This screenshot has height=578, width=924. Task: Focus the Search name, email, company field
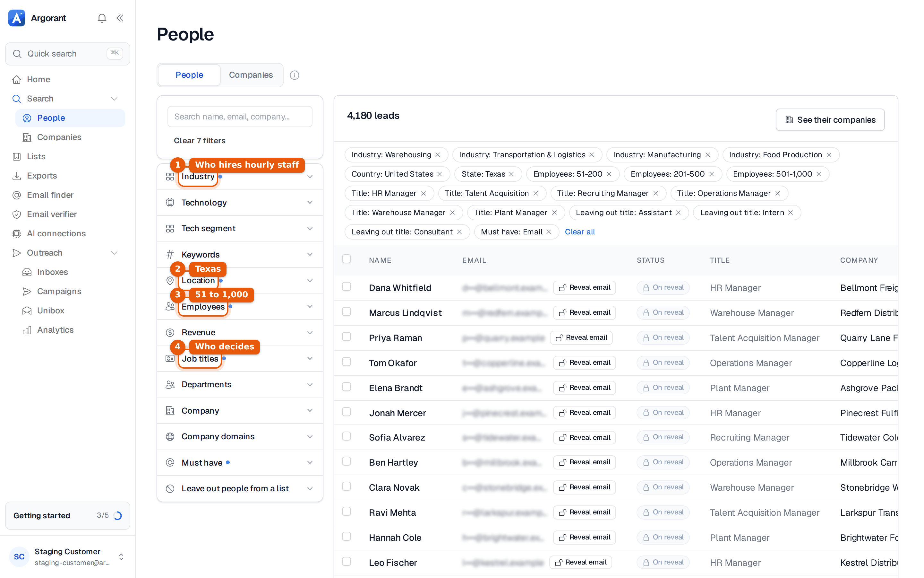coord(240,117)
